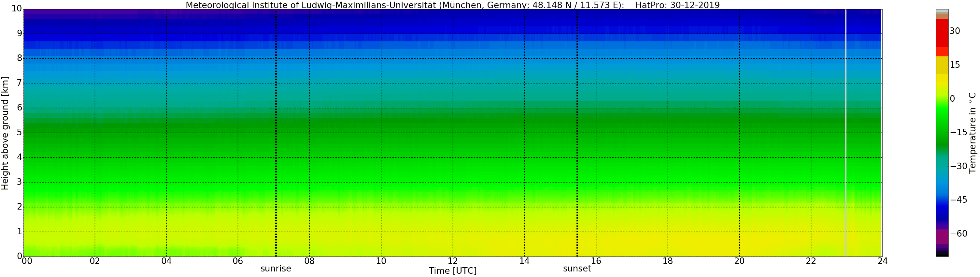Click the yellow section of the colorbar near 15

[x=942, y=65]
